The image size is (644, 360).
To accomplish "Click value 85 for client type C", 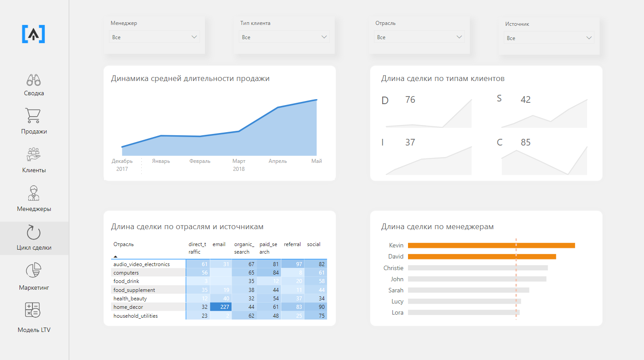I will tap(526, 142).
